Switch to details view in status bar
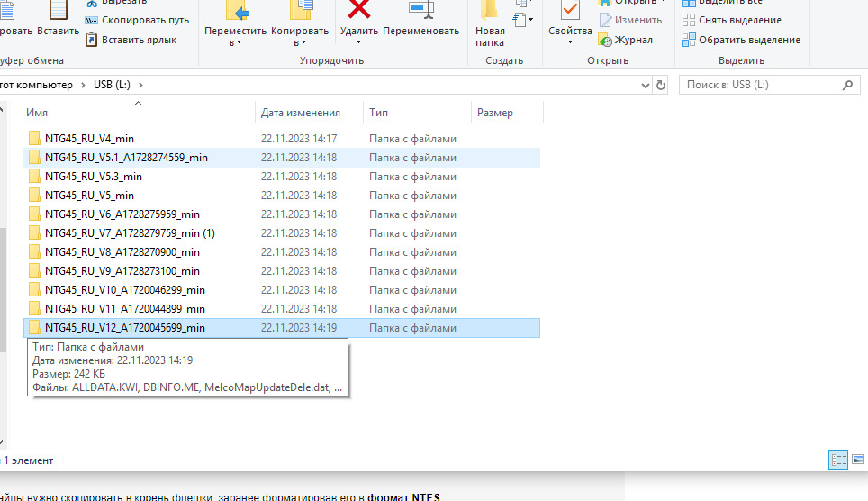 click(837, 460)
